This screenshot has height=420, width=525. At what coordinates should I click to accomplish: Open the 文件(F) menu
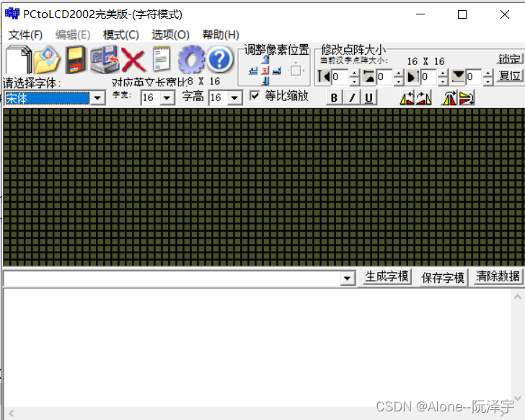25,35
